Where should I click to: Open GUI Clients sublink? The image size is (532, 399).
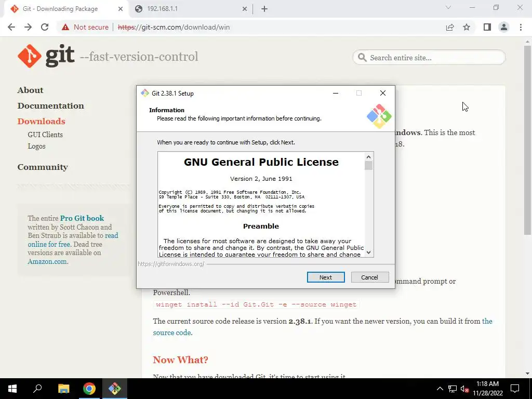[x=45, y=135]
